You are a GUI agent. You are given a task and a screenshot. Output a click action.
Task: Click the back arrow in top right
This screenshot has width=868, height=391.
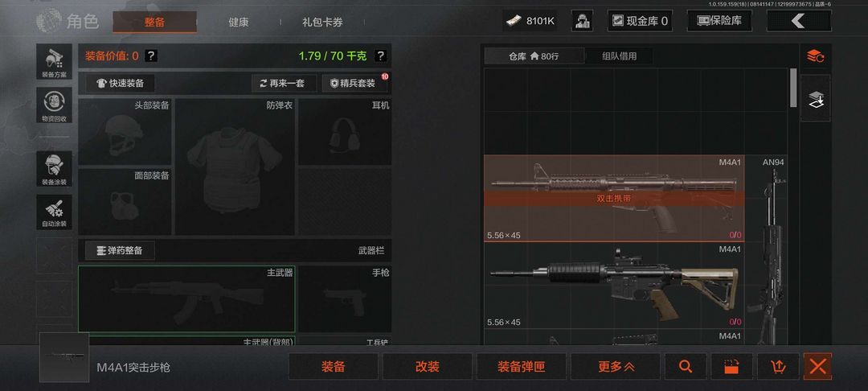coord(798,21)
